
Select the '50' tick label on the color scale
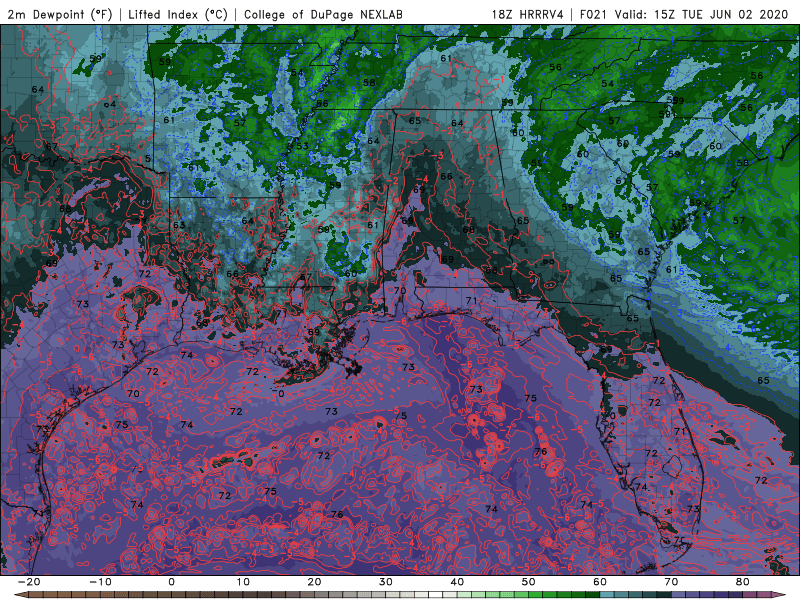click(x=529, y=582)
